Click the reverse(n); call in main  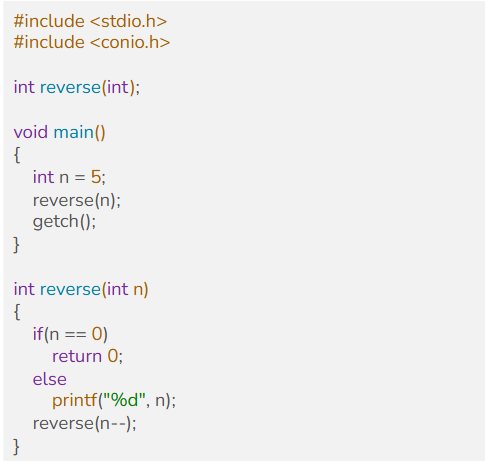(x=77, y=200)
